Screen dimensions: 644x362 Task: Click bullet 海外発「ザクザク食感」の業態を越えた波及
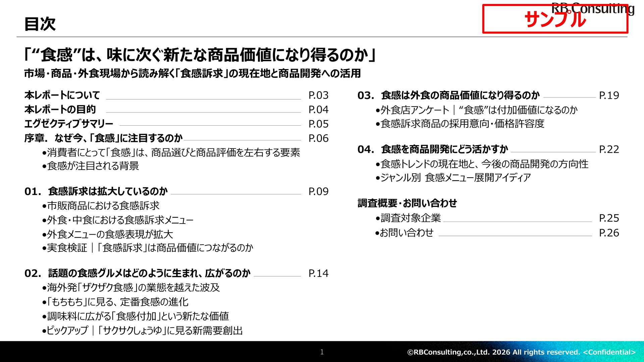(x=131, y=287)
